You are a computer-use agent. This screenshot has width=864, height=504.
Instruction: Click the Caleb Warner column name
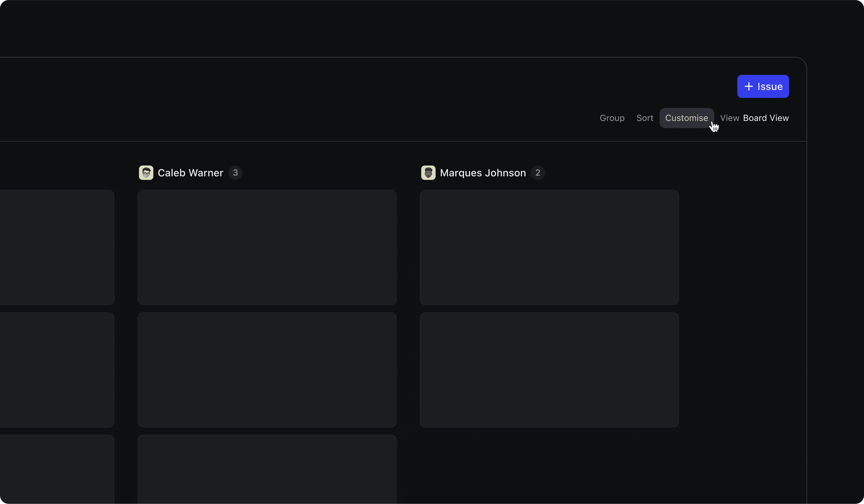coord(190,173)
